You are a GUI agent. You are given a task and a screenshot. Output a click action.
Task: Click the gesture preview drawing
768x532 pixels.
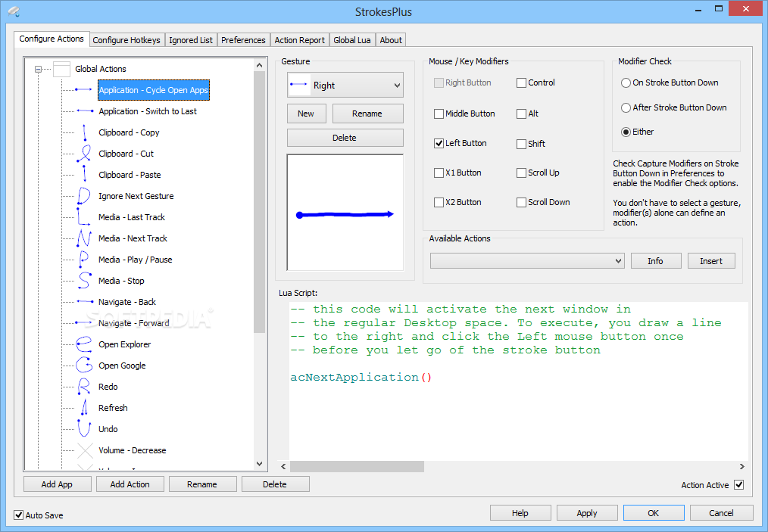tap(345, 213)
